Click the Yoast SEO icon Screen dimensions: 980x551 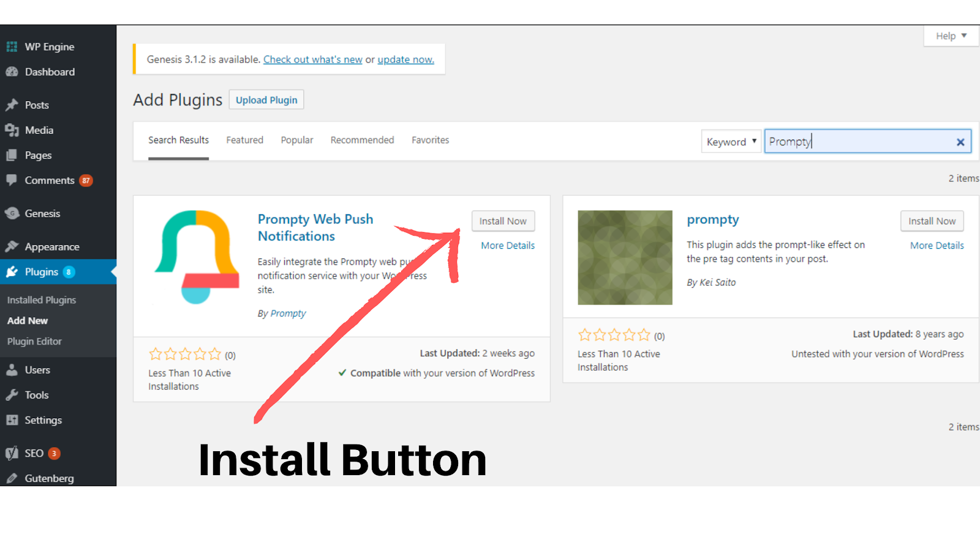pos(12,453)
